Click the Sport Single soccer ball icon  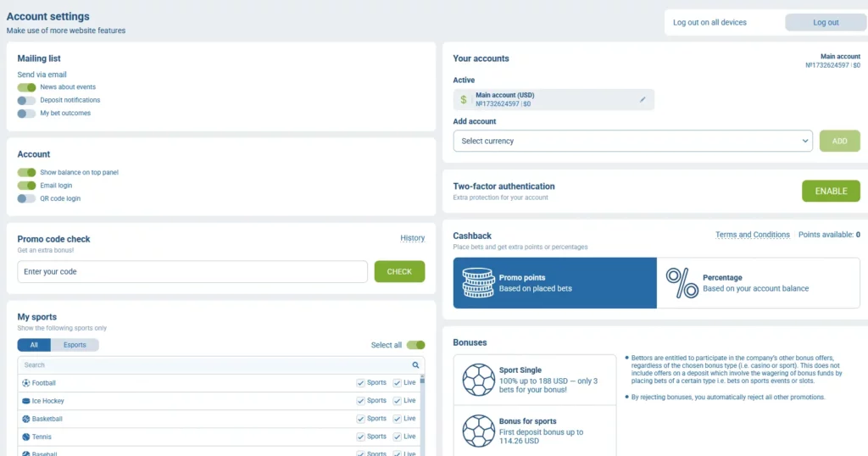pos(478,380)
